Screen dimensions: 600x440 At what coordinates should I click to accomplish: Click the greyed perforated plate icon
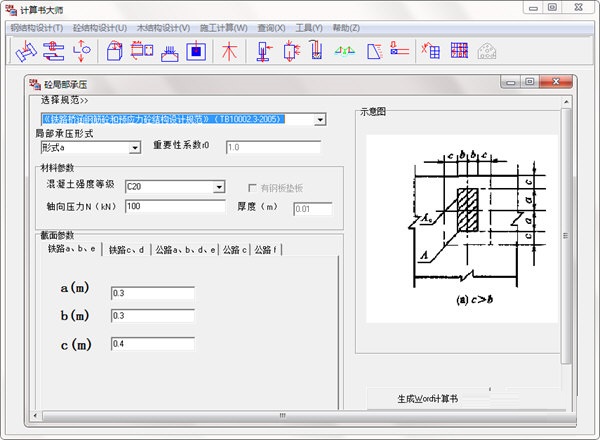[x=487, y=51]
